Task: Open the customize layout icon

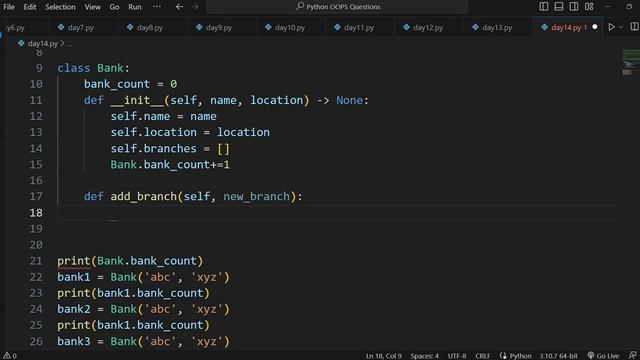Action: pyautogui.click(x=589, y=7)
